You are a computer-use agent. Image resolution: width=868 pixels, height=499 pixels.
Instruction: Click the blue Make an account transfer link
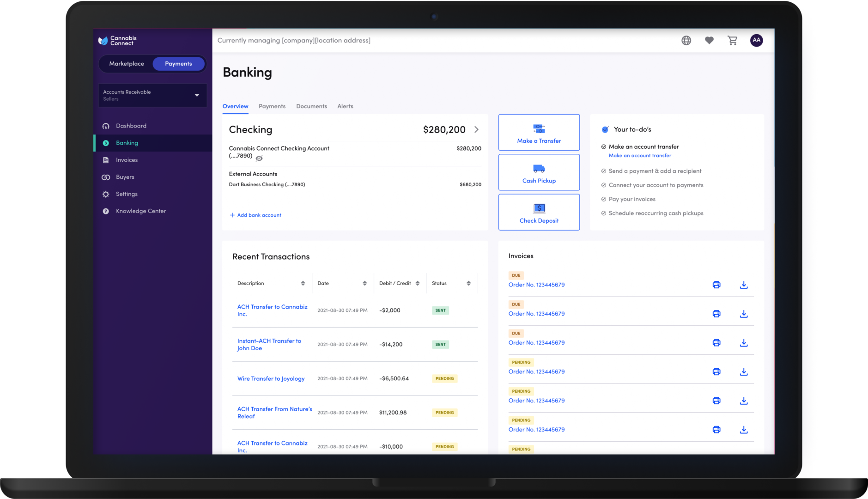pos(640,156)
